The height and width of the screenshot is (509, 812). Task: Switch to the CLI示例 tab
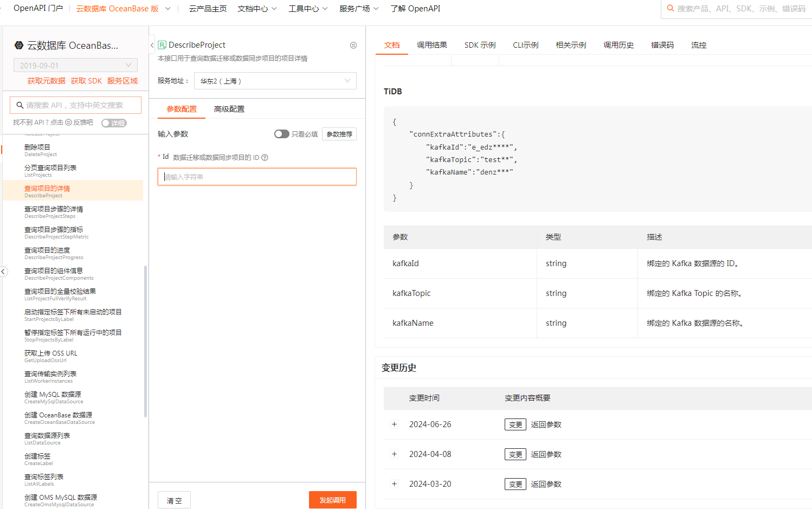(x=526, y=45)
